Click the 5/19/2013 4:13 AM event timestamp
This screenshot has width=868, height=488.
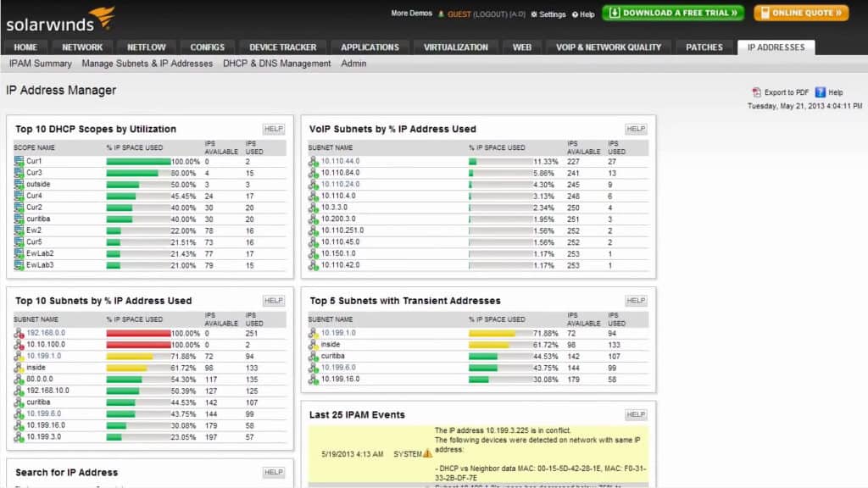pos(352,454)
